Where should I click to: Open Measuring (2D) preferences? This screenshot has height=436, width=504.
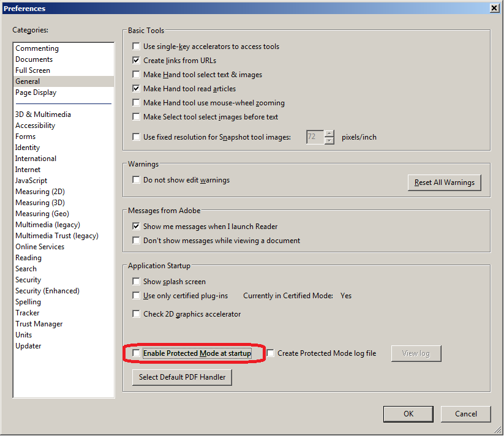click(x=64, y=192)
